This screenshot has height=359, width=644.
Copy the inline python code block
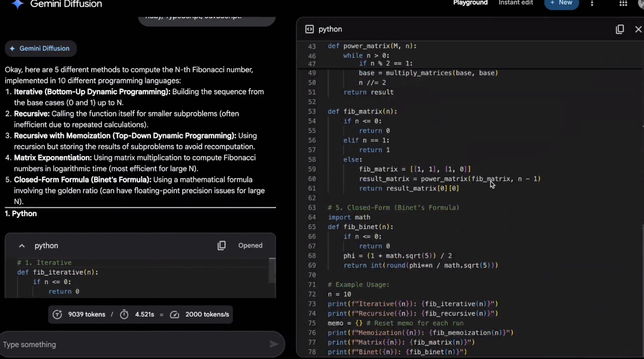(x=221, y=245)
